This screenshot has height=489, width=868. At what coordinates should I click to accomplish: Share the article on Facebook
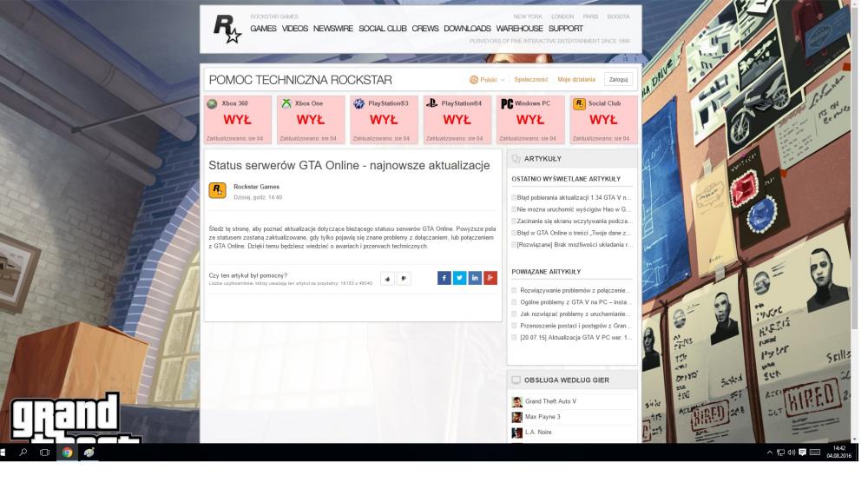(444, 278)
